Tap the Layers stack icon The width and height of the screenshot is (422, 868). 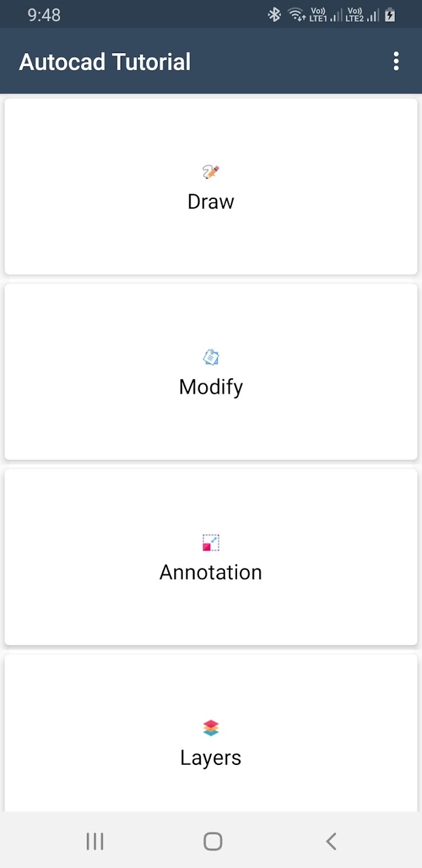[x=211, y=728]
